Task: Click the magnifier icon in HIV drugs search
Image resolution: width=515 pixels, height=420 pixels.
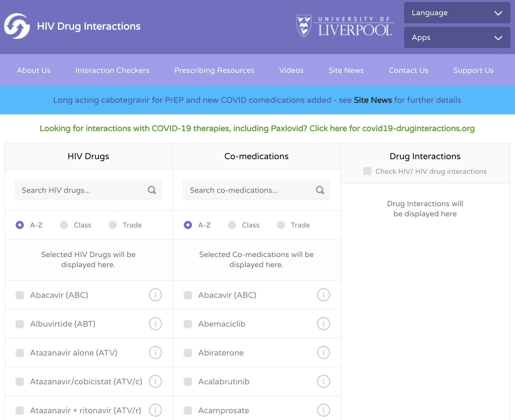Action: 152,190
